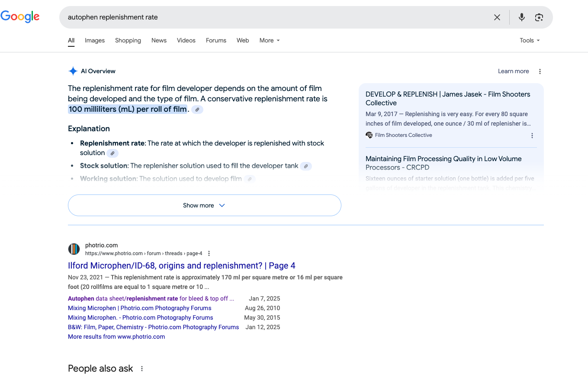Click the 'May 30, 2015' date text
Viewport: 588px width, 379px height.
click(x=262, y=317)
